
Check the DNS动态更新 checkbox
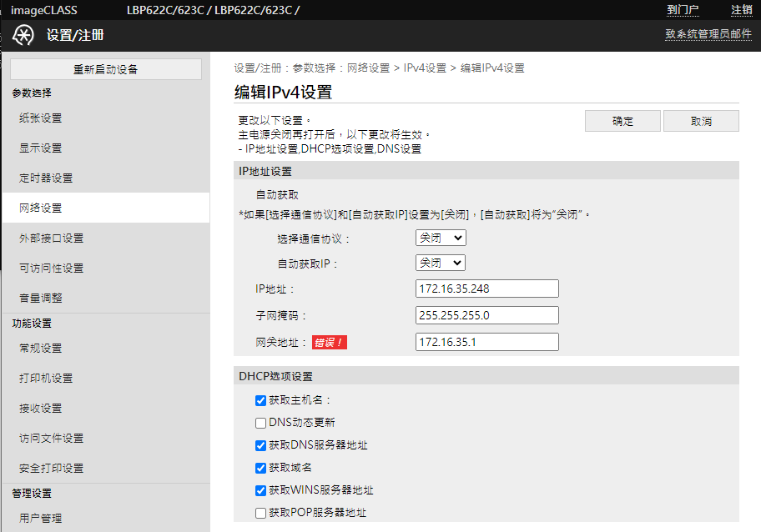260,423
